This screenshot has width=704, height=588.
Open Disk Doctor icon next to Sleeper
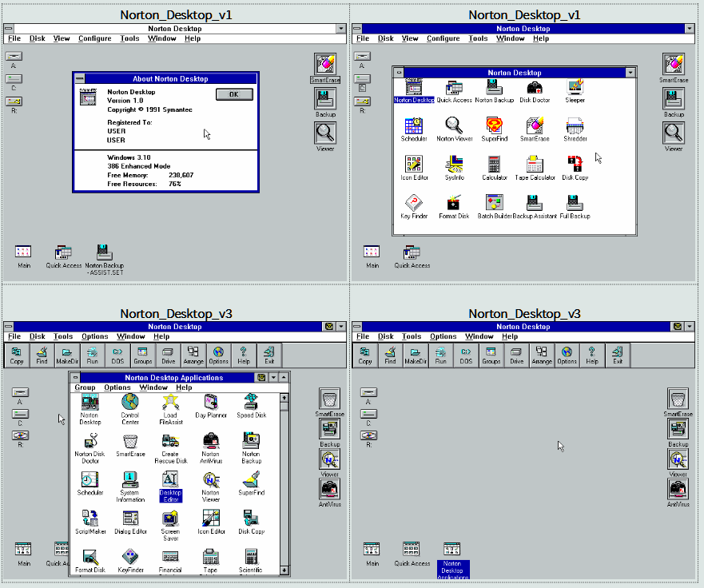tap(535, 91)
